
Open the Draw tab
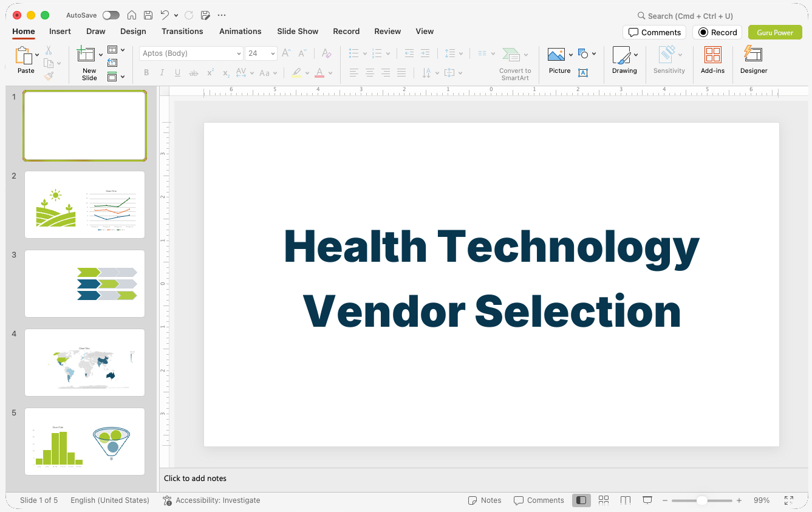pos(96,31)
